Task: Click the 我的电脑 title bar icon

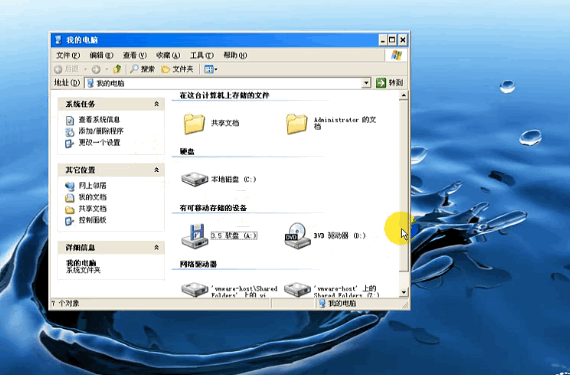Action: [58, 40]
